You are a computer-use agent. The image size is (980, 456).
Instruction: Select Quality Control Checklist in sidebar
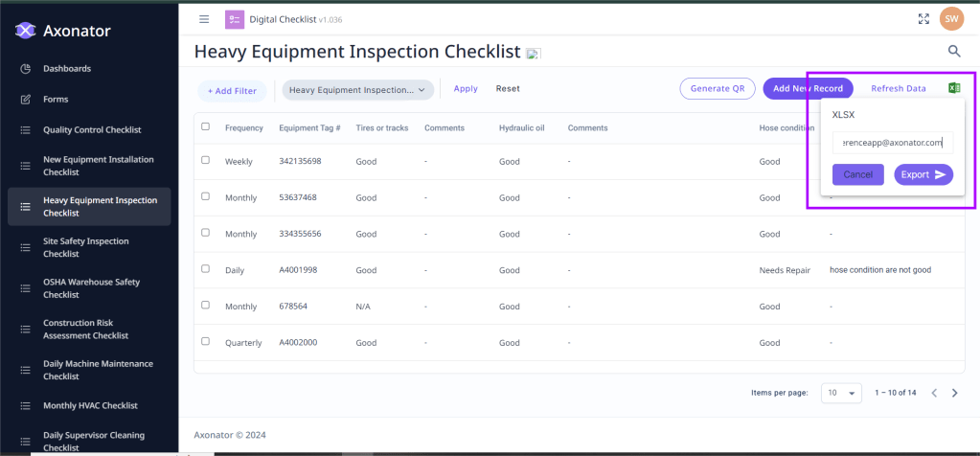point(92,129)
